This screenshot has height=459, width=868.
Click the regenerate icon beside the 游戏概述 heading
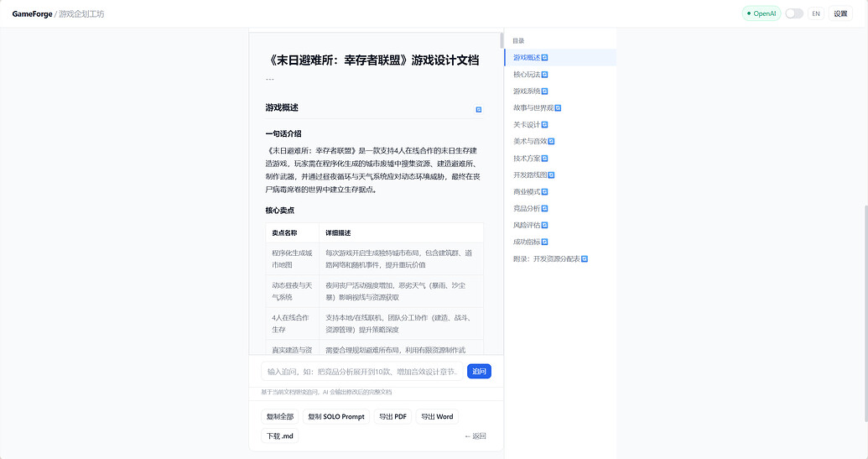coord(479,109)
